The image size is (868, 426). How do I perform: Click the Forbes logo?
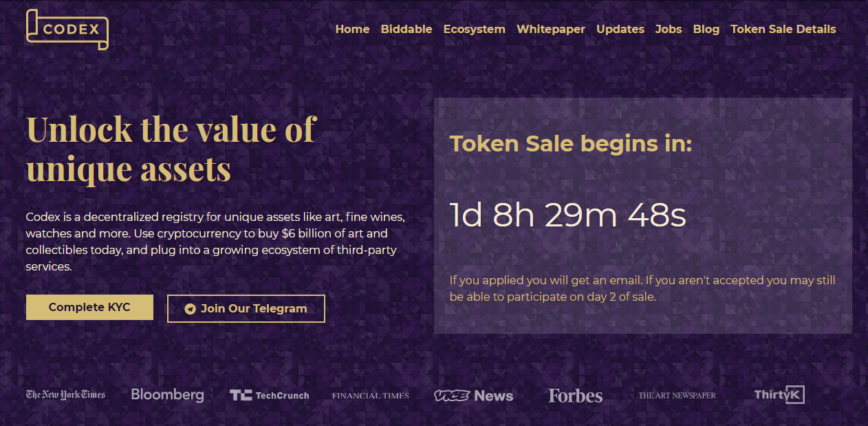coord(576,396)
